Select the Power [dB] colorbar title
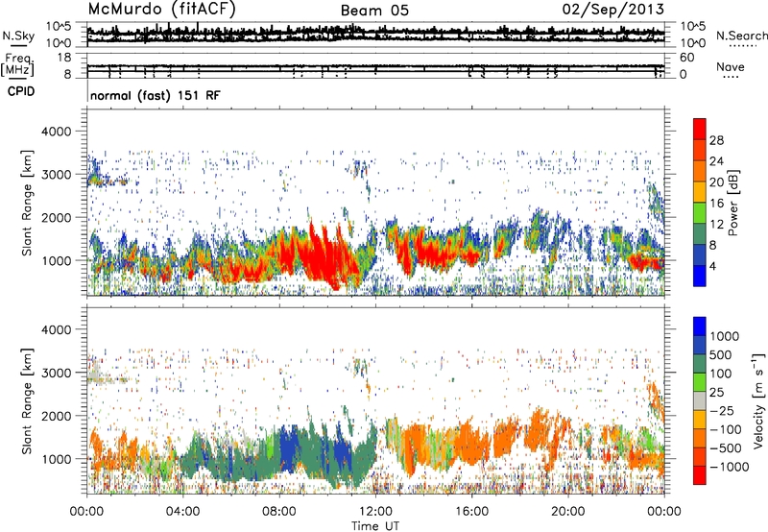Image resolution: width=768 pixels, height=532 pixels. coord(733,203)
